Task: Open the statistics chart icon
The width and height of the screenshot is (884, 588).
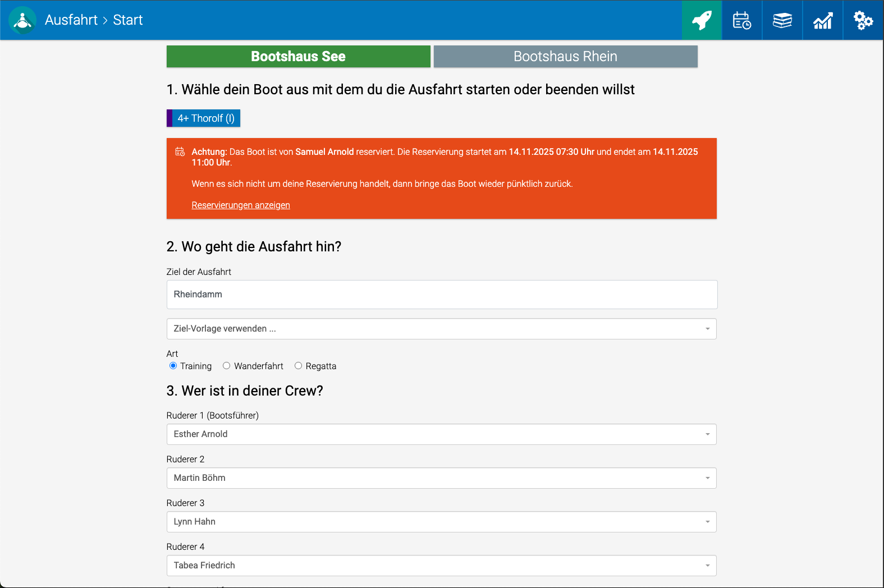Action: [823, 20]
